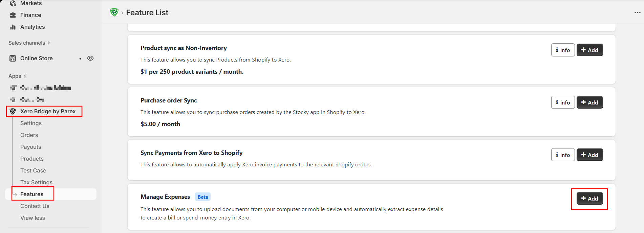Viewport: 644px width, 233px height.
Task: Expand the Sales channels section
Action: click(x=29, y=43)
